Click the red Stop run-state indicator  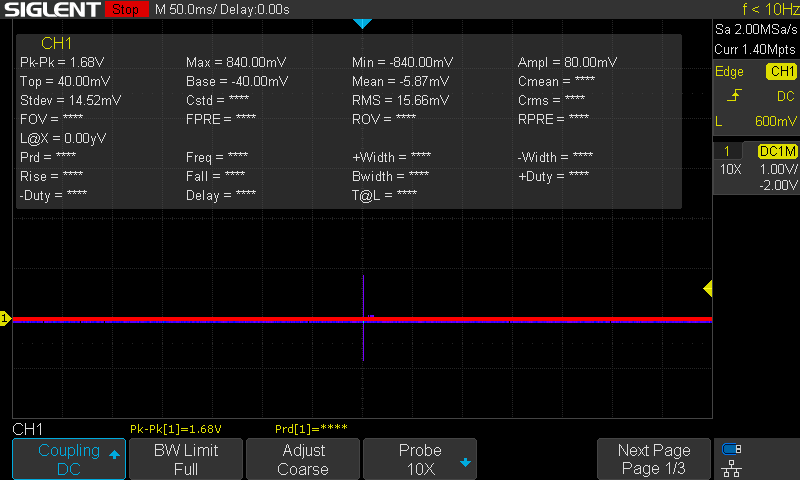click(x=126, y=9)
